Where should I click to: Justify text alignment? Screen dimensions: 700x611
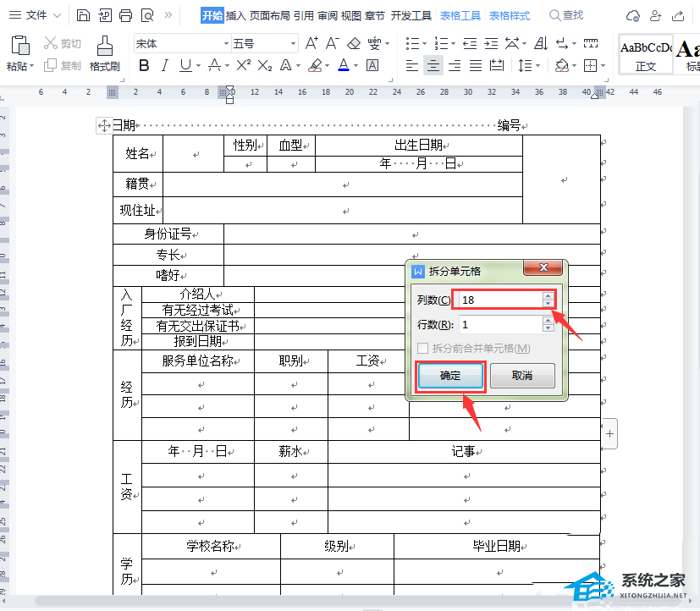pos(476,66)
